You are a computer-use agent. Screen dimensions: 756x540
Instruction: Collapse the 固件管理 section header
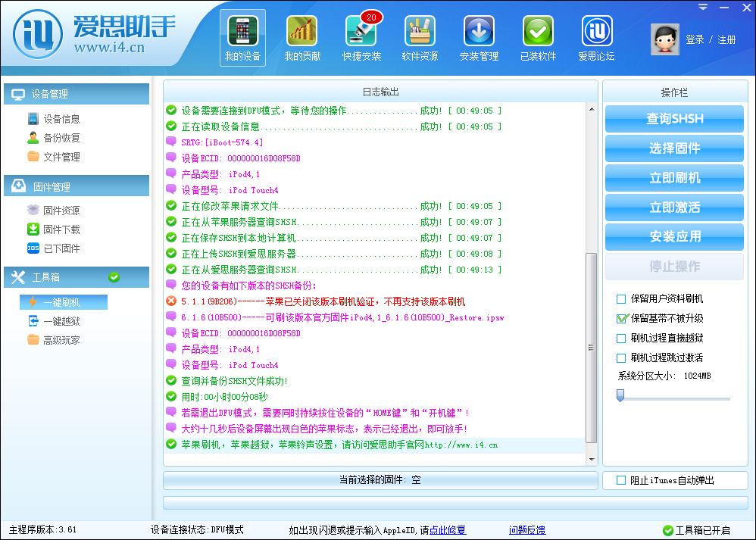pyautogui.click(x=77, y=186)
